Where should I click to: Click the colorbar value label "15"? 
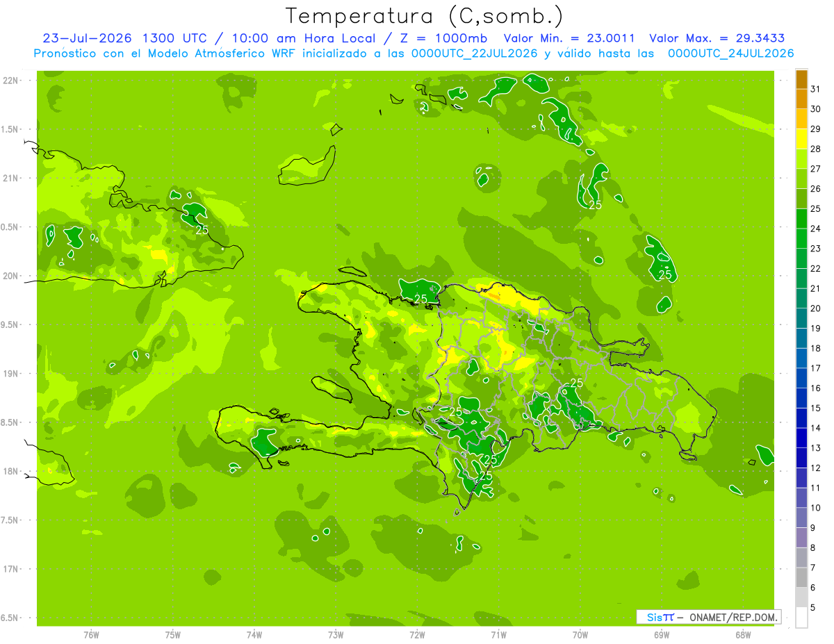point(816,408)
